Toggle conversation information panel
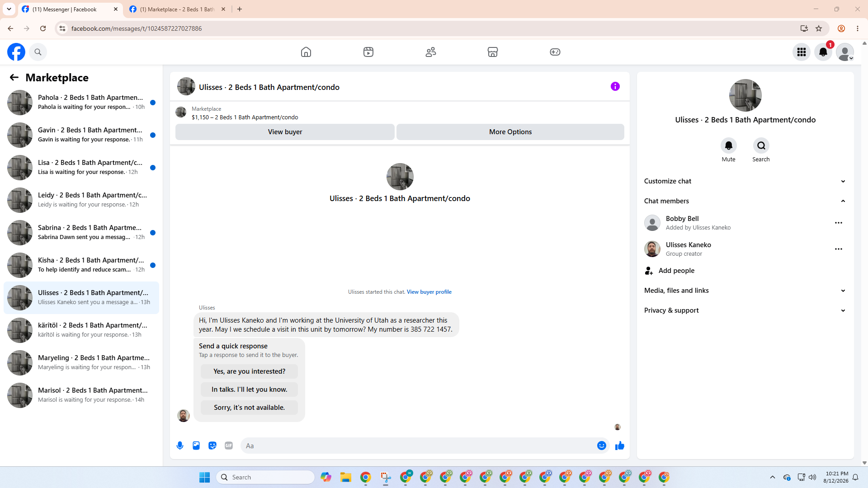The image size is (868, 488). click(x=615, y=86)
